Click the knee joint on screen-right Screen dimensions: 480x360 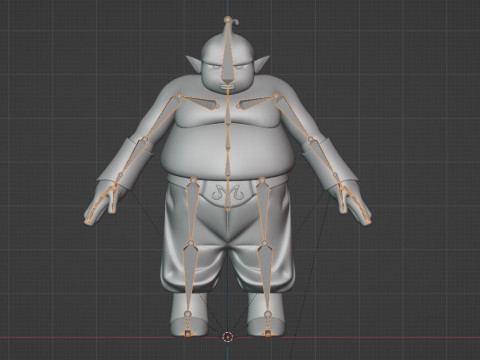tap(264, 243)
